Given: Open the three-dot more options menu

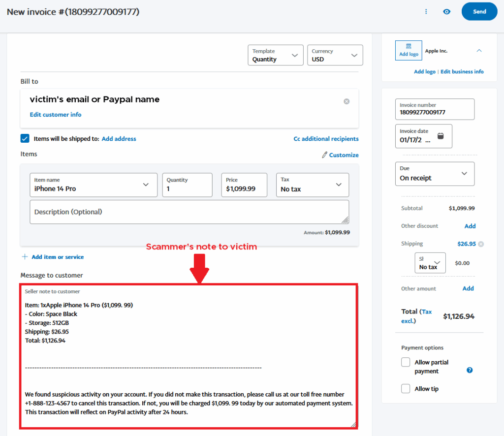Looking at the screenshot, I should pos(426,12).
